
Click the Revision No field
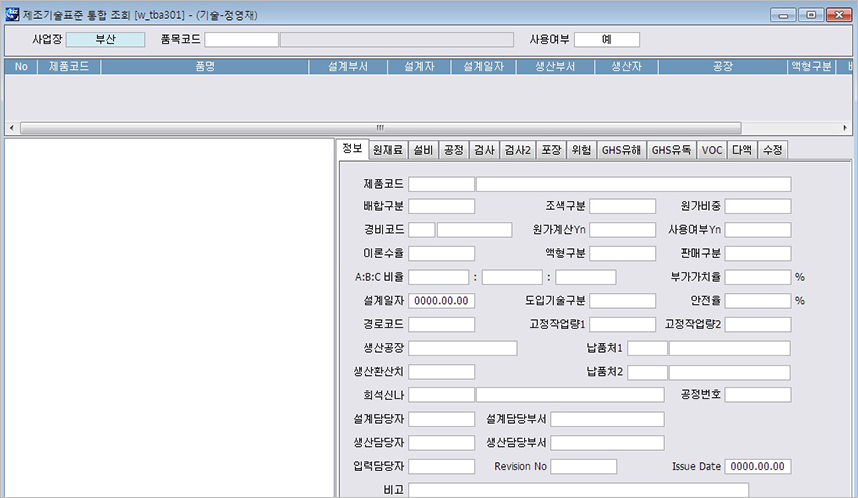pos(584,466)
